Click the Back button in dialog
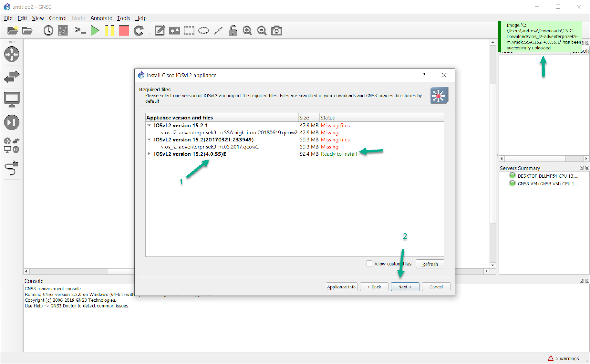The width and height of the screenshot is (590, 364). 374,287
